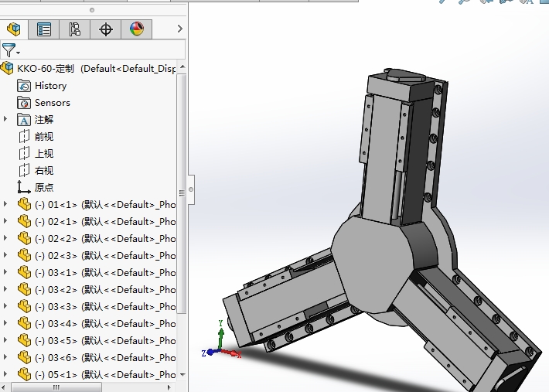Open the DimXpertManager tab
Image resolution: width=549 pixels, height=392 pixels.
(x=105, y=29)
